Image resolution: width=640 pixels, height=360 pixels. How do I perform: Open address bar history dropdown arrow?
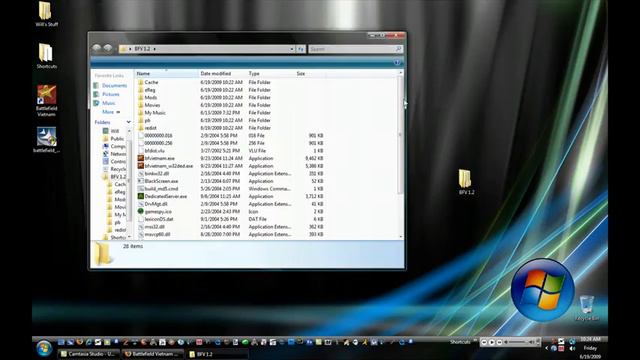[x=292, y=49]
